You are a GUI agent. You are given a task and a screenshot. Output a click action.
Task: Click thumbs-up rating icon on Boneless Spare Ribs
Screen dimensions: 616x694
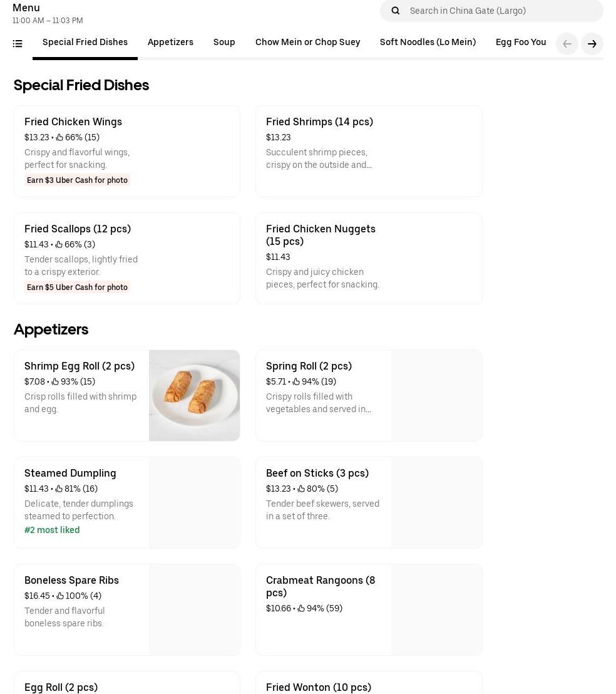[x=60, y=596]
